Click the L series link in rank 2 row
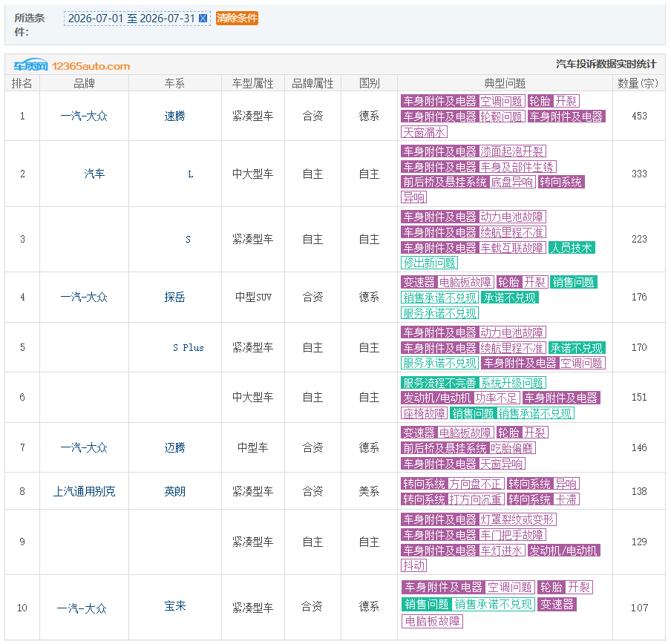The width and height of the screenshot is (671, 644). tap(191, 174)
